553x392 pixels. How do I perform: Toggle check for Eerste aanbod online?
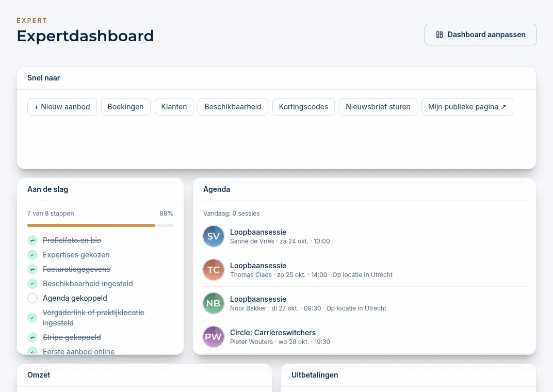32,351
